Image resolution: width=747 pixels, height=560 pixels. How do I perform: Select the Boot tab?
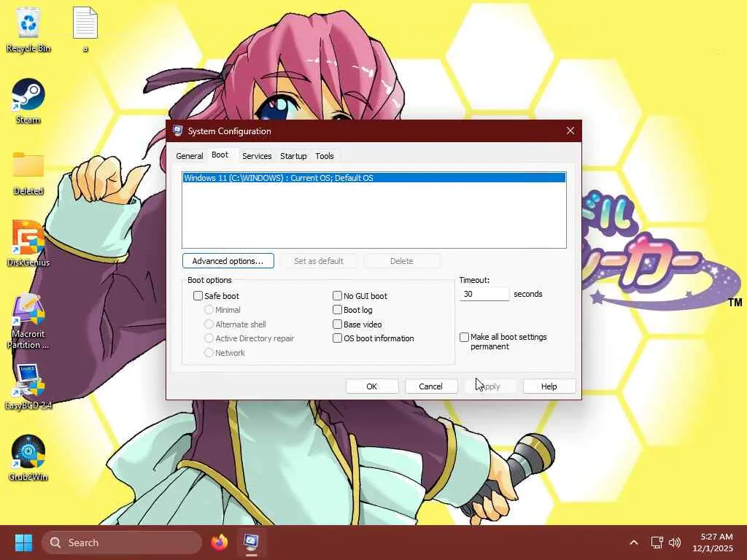(x=220, y=155)
